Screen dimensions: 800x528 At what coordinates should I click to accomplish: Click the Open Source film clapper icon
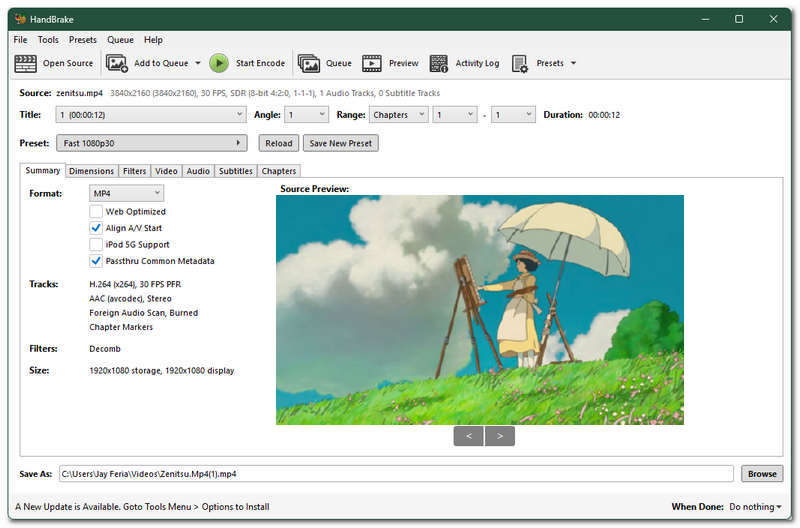(26, 63)
